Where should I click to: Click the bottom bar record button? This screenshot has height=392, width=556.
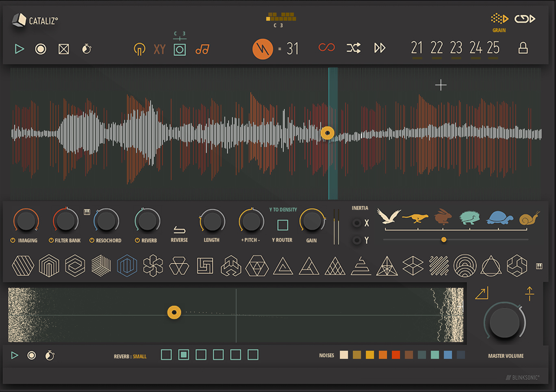click(x=32, y=355)
